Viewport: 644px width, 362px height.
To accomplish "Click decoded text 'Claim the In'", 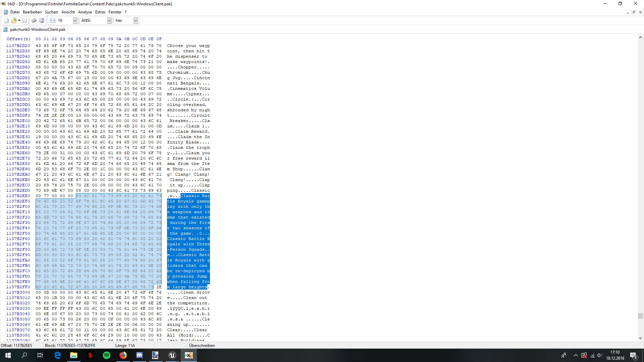I will click(194, 137).
